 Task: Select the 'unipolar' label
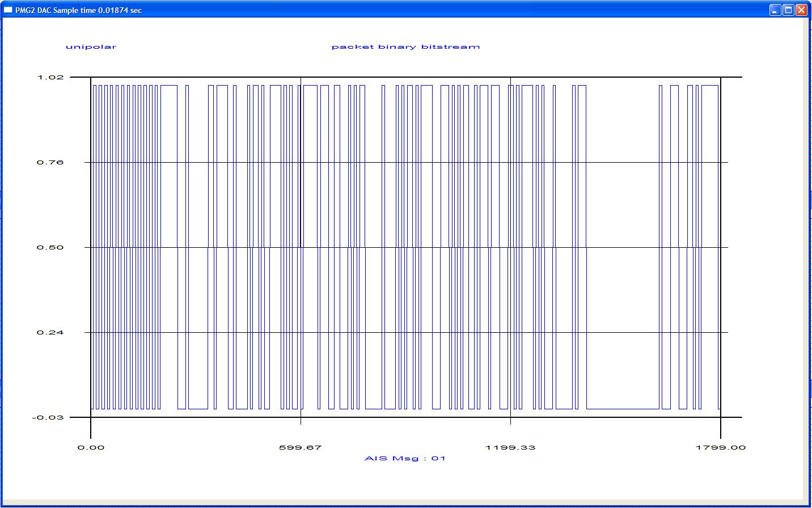[91, 47]
